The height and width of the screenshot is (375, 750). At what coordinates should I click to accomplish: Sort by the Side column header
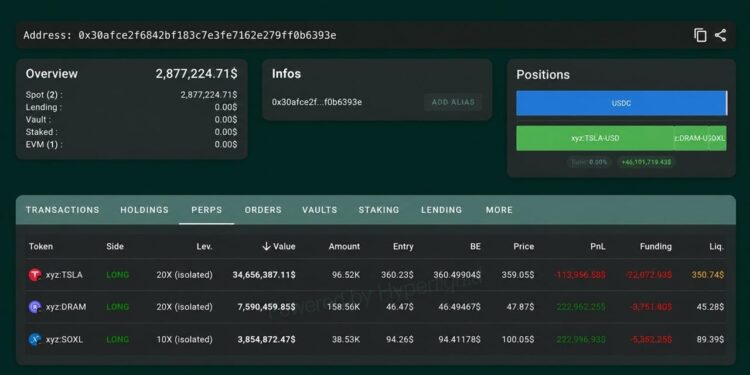[115, 247]
